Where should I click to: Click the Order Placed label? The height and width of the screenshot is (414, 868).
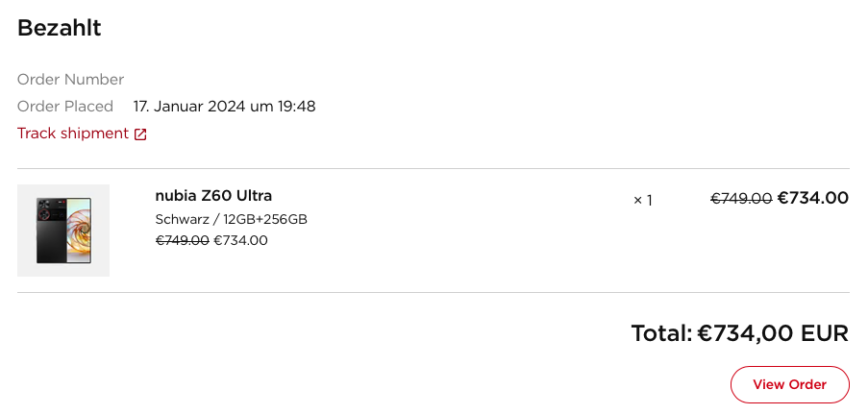point(65,107)
